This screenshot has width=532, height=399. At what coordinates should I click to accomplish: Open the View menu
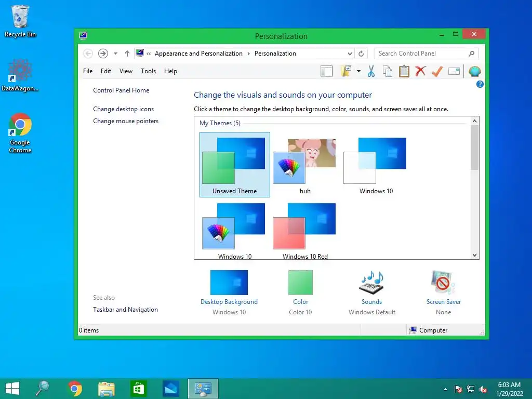pos(126,71)
